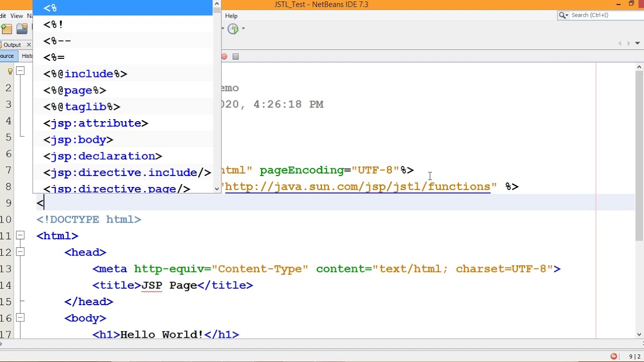The image size is (644, 362).
Task: Open the editor tabs list dropdown arrow
Action: click(637, 44)
